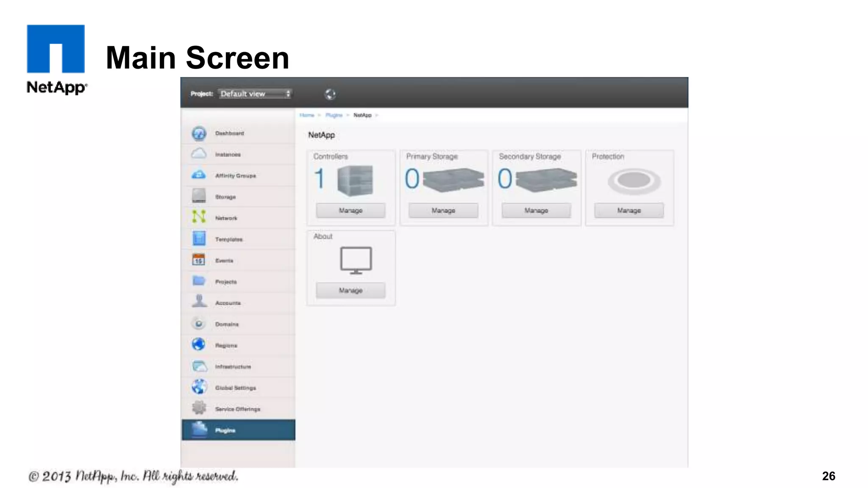Open the Events calendar icon
Screen dimensions: 868x488
[199, 259]
